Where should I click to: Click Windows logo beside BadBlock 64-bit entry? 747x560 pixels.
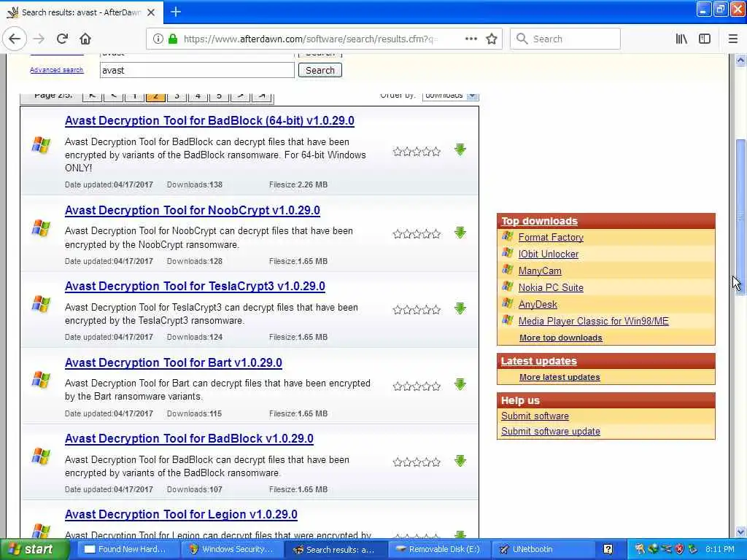41,145
